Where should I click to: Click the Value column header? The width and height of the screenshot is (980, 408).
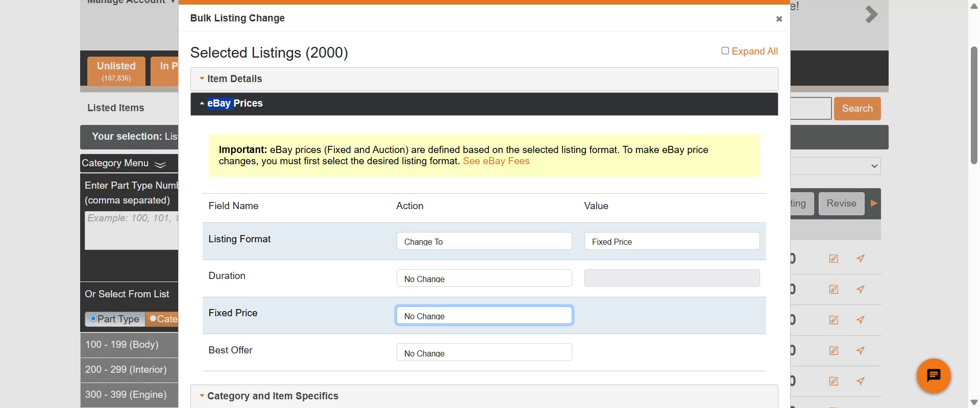[596, 206]
